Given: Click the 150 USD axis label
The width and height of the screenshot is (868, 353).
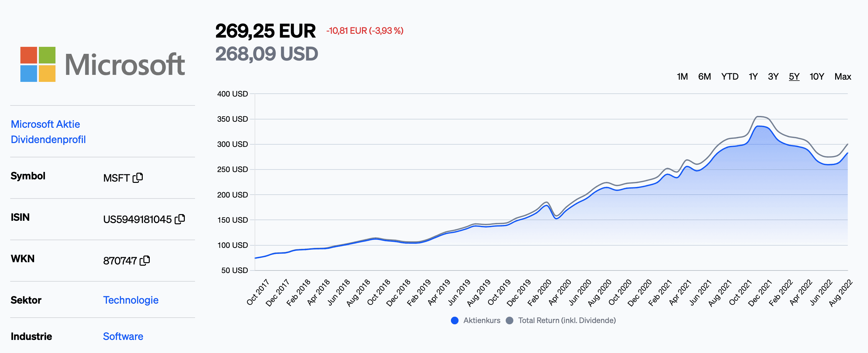Looking at the screenshot, I should point(233,220).
